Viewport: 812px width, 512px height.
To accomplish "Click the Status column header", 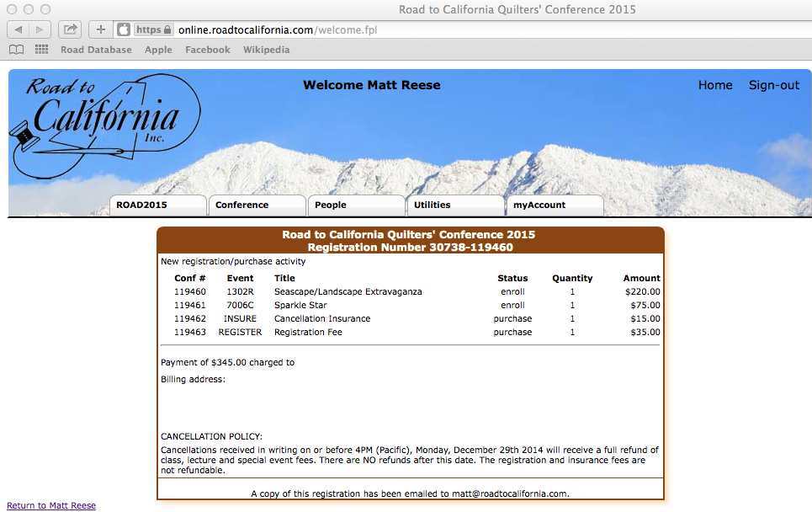I will point(512,278).
